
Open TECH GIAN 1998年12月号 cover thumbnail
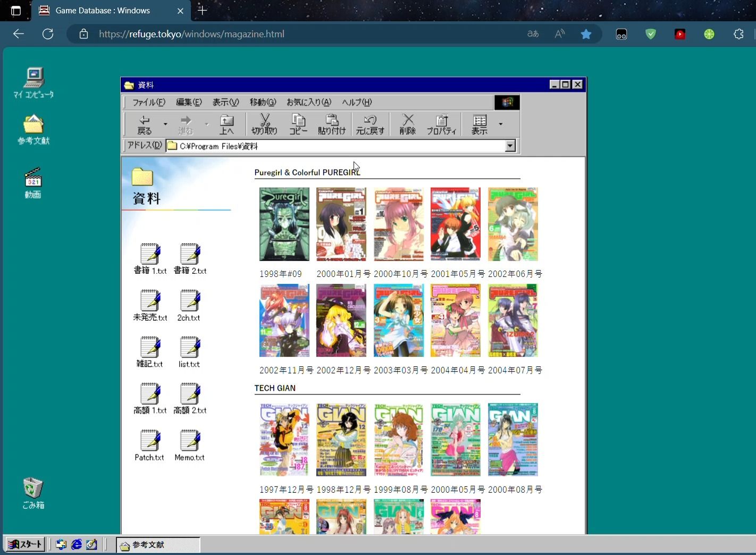[341, 440]
